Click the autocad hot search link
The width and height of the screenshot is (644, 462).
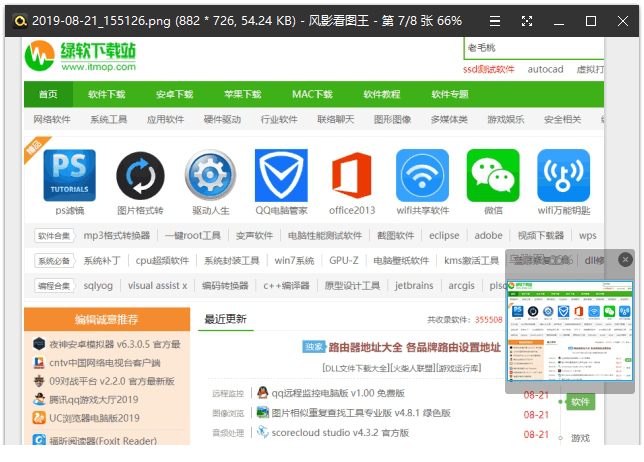pos(545,69)
